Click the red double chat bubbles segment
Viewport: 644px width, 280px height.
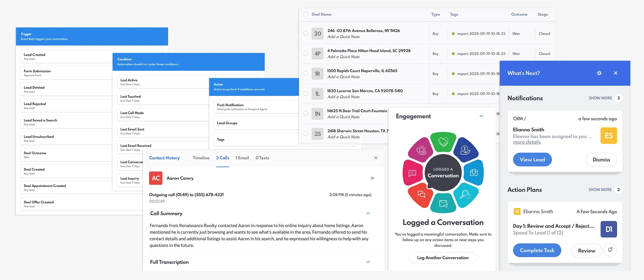(x=421, y=194)
